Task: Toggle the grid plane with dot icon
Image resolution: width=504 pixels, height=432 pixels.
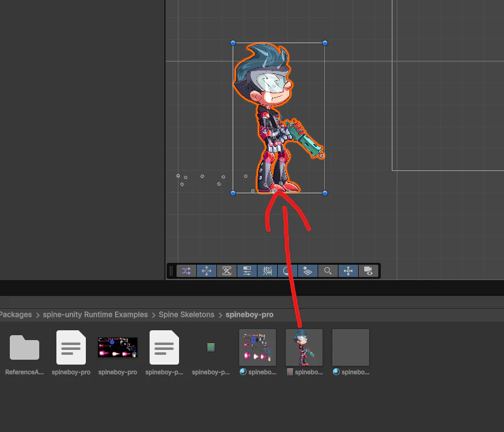Action: [x=308, y=271]
